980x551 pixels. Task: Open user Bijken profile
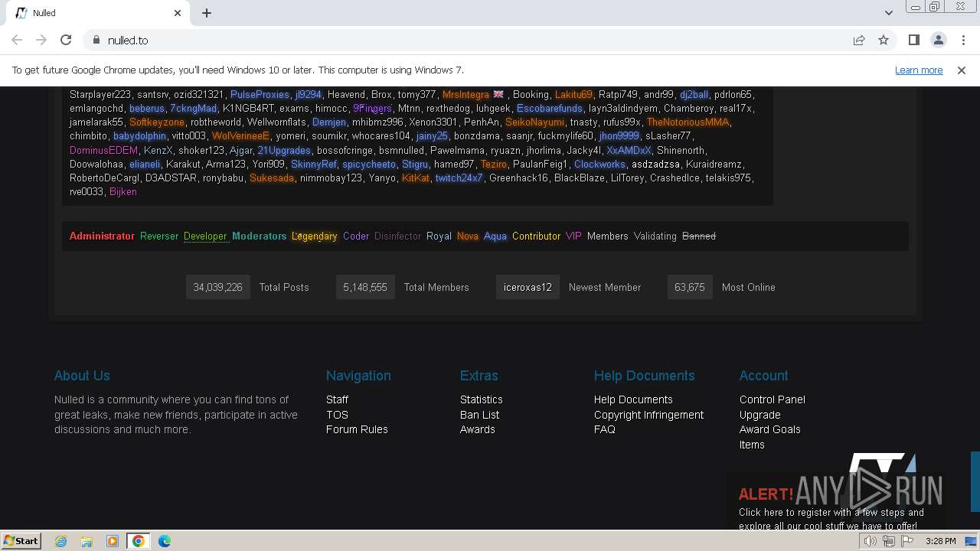pos(123,191)
